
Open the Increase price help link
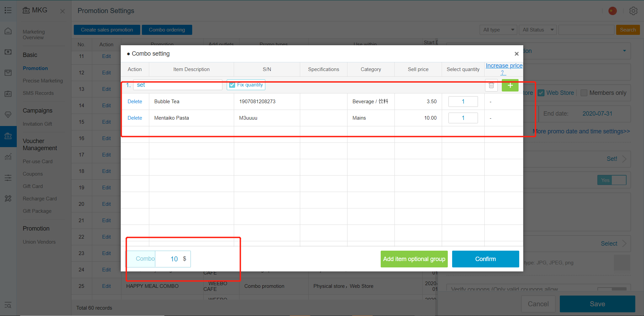pos(504,69)
